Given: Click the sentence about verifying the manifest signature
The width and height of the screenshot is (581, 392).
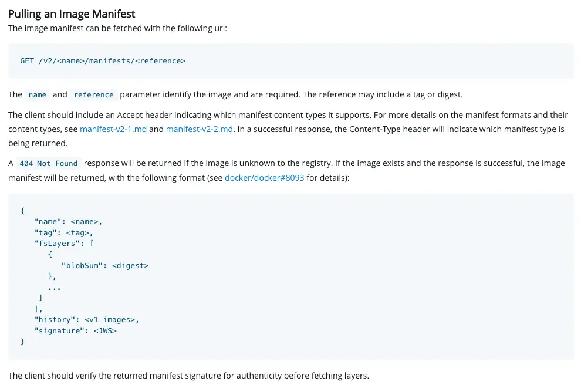Looking at the screenshot, I should pos(188,376).
